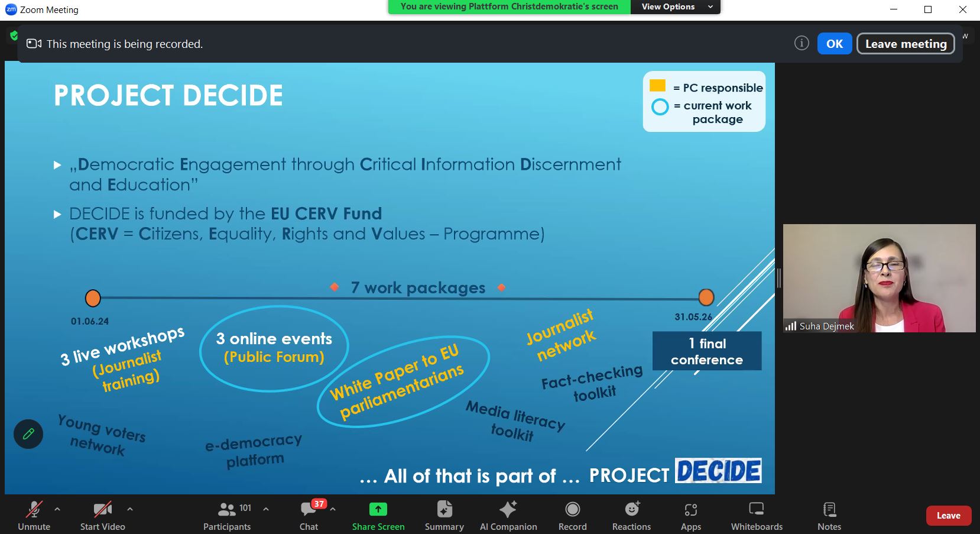Open the meeting Summary
Image resolution: width=980 pixels, height=534 pixels.
(444, 515)
